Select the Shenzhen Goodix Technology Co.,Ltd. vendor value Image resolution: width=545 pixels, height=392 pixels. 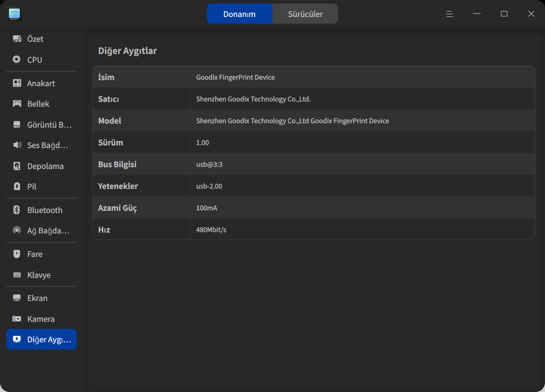253,99
